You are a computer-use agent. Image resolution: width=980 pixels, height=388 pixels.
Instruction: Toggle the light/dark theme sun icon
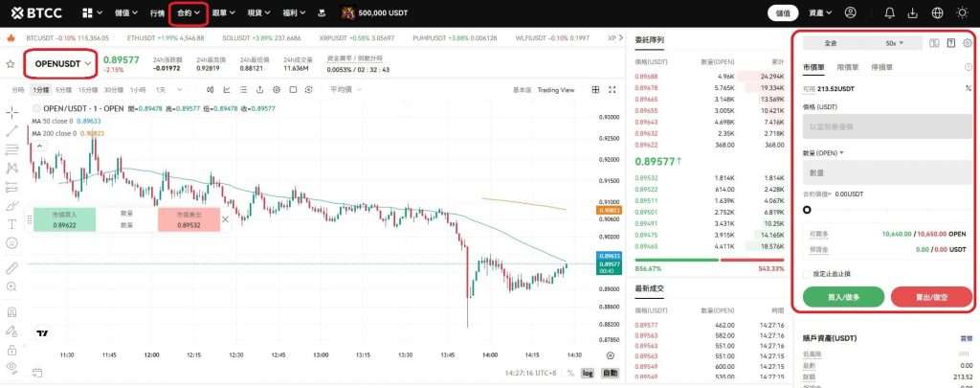tap(963, 12)
